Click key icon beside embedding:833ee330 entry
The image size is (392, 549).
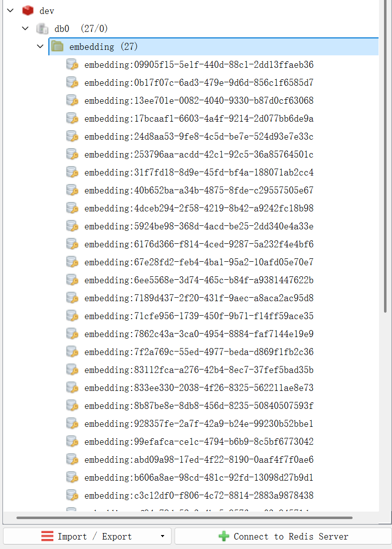[72, 387]
